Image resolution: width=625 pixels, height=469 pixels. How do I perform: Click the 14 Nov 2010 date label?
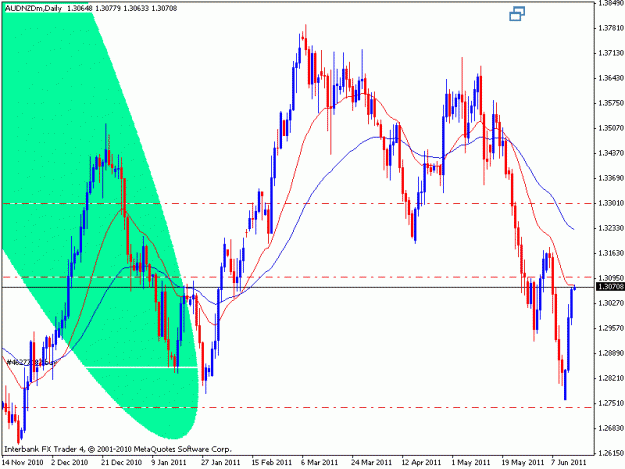pos(22,462)
